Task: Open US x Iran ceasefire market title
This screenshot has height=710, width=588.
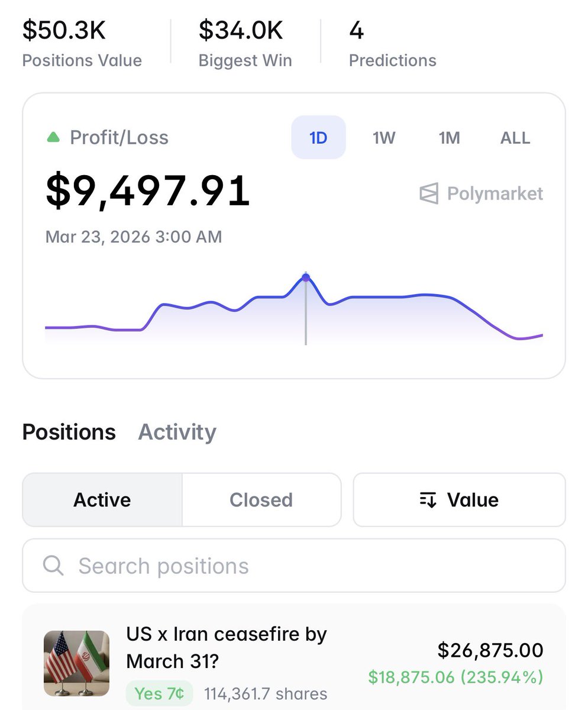Action: point(227,647)
